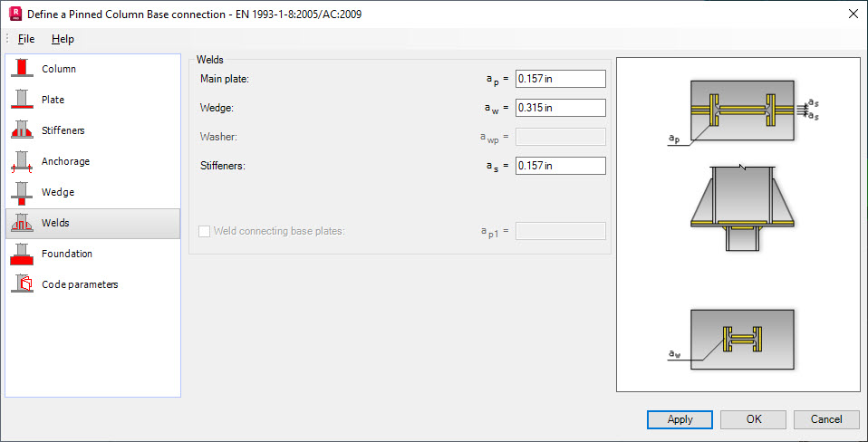Toggle Weld connecting base plates checkbox
868x442 pixels.
(204, 231)
